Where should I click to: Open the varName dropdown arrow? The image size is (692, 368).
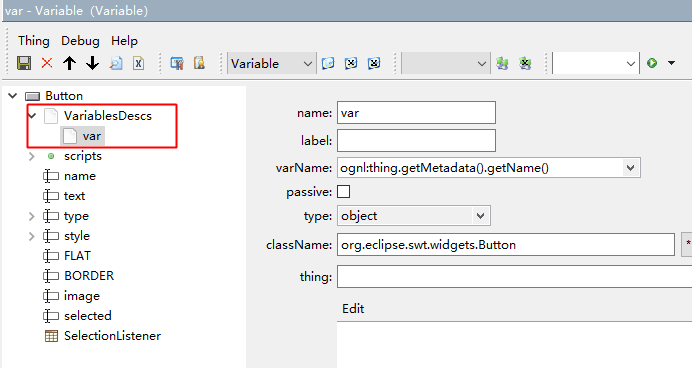(x=631, y=168)
